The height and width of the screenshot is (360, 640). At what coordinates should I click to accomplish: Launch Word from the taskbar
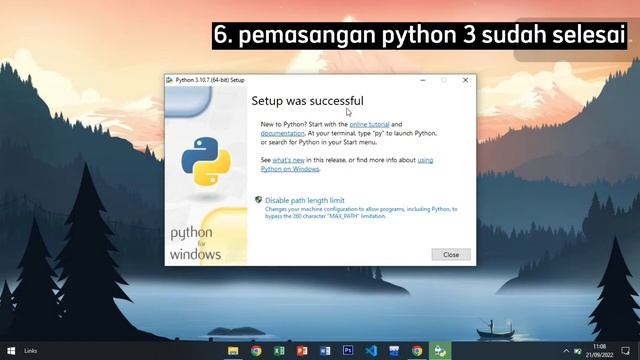point(325,351)
